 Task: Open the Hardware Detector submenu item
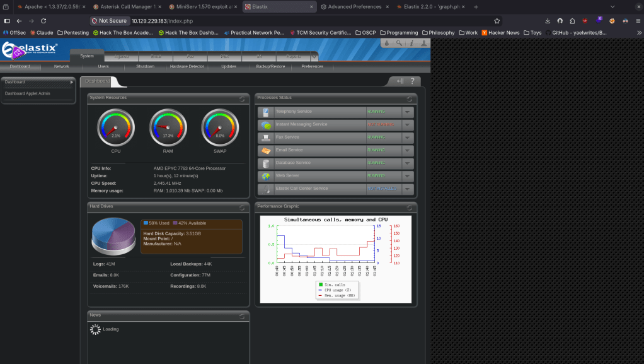[187, 66]
